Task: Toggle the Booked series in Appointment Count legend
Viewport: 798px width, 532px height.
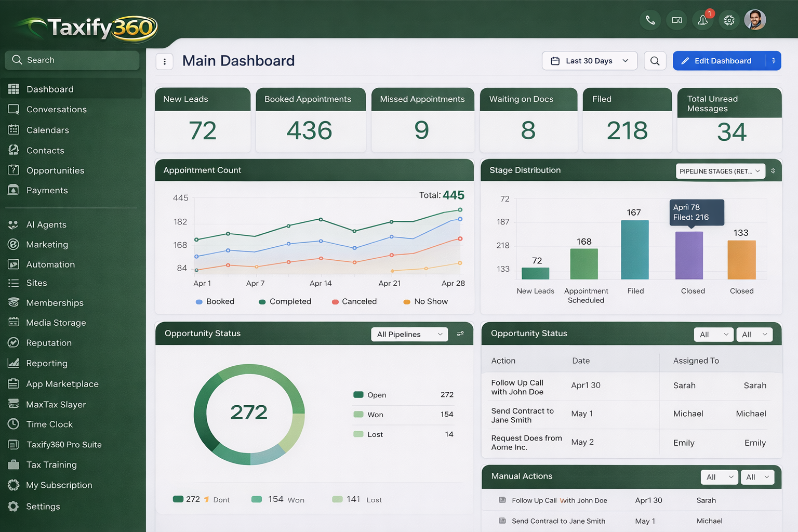Action: tap(215, 301)
